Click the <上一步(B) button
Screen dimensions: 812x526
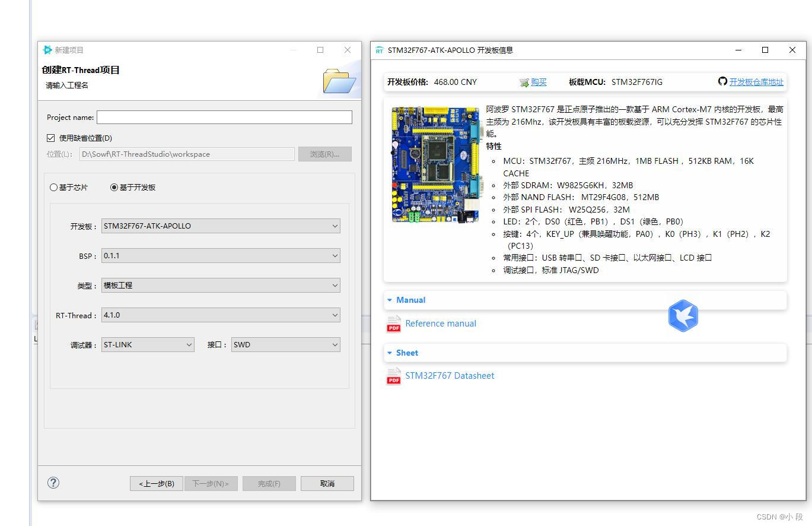(157, 483)
